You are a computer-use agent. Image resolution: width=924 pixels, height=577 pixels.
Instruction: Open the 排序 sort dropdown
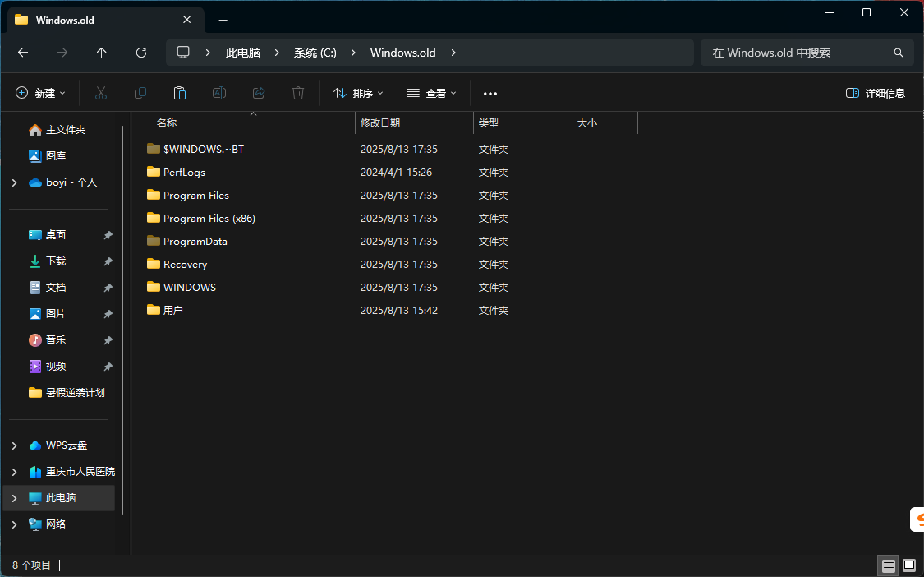click(x=358, y=93)
